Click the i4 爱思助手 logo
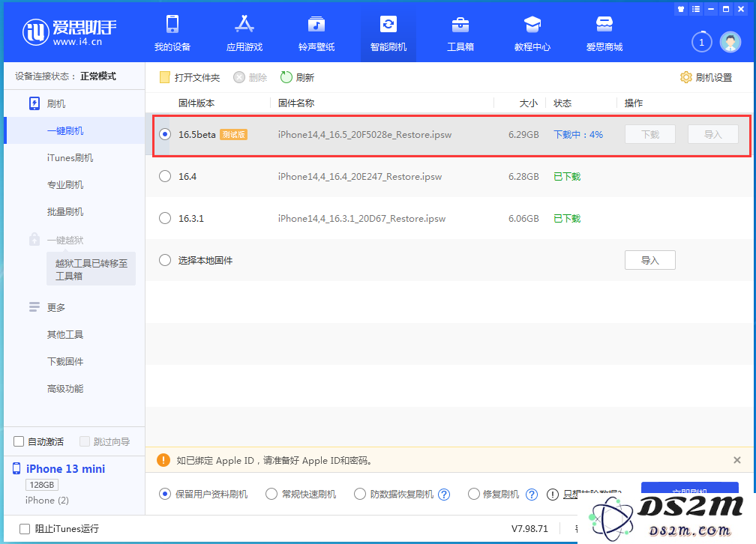This screenshot has width=756, height=544. [x=69, y=32]
